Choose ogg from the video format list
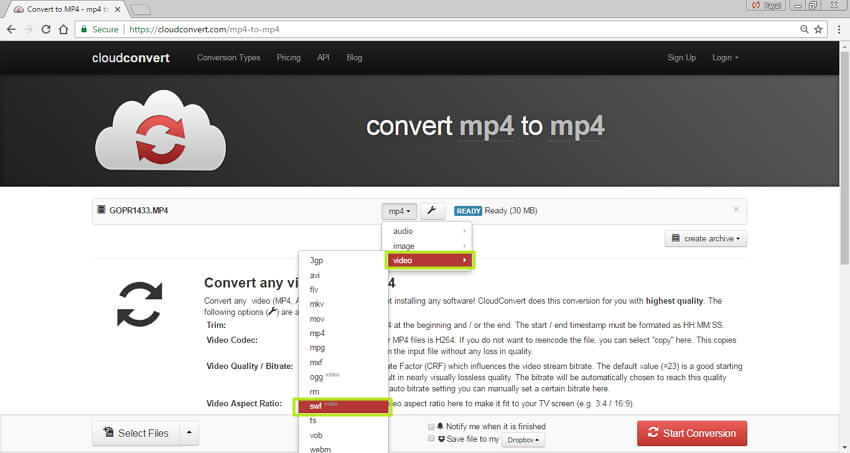Screen dimensions: 850x453 (x=343, y=377)
